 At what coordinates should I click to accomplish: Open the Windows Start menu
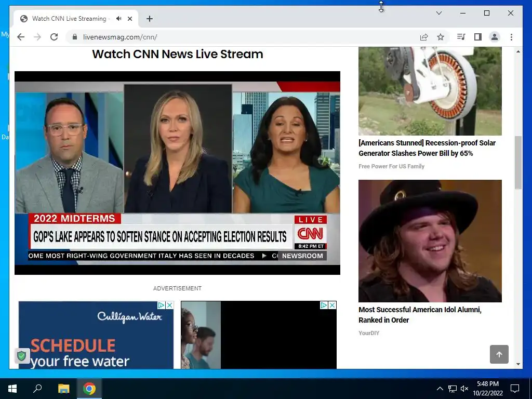pos(12,389)
